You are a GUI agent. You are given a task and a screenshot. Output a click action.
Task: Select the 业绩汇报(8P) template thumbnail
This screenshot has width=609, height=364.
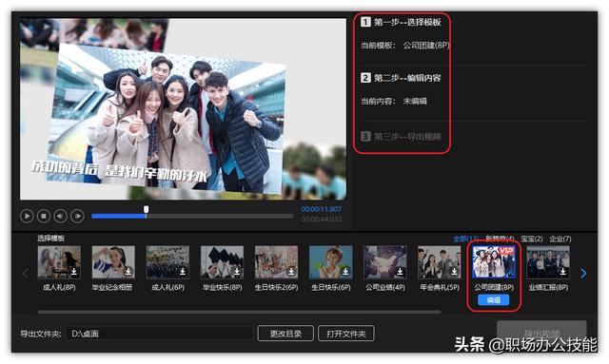pos(548,262)
